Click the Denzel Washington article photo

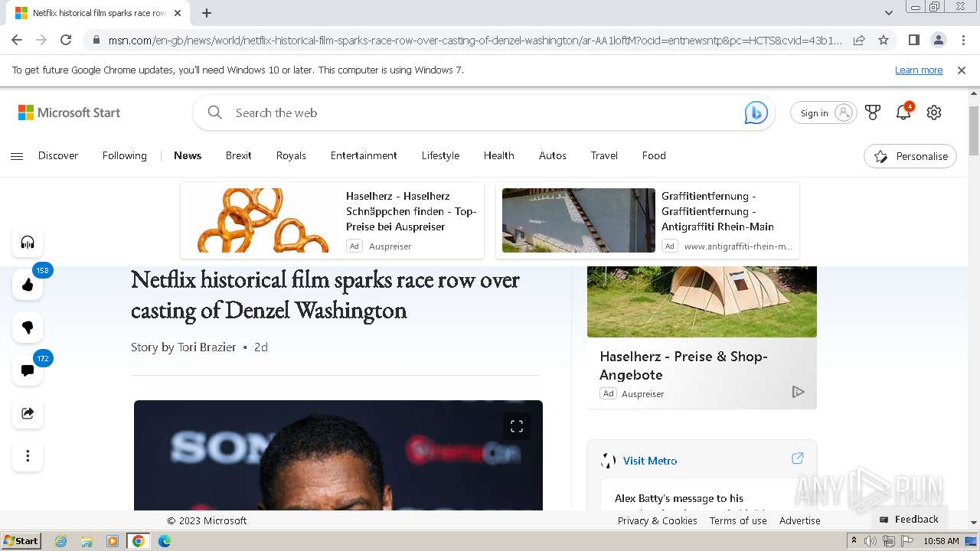(x=338, y=455)
